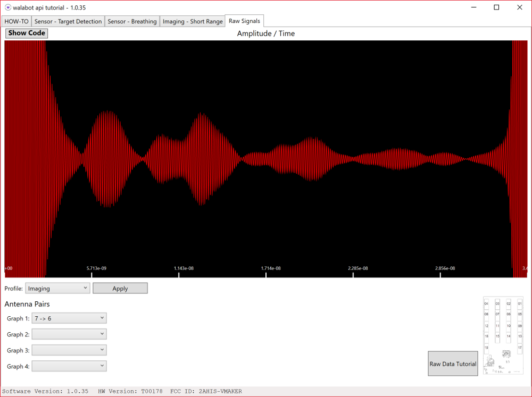Click the HW Version T00178 status text
This screenshot has height=397, width=532.
[130, 391]
